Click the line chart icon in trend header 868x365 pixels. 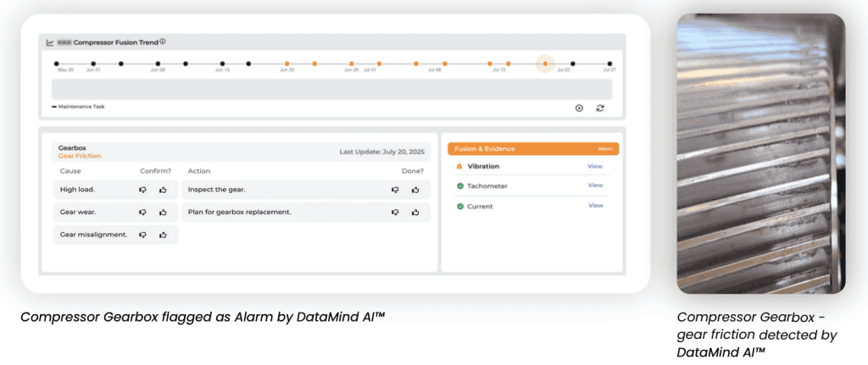pyautogui.click(x=50, y=41)
